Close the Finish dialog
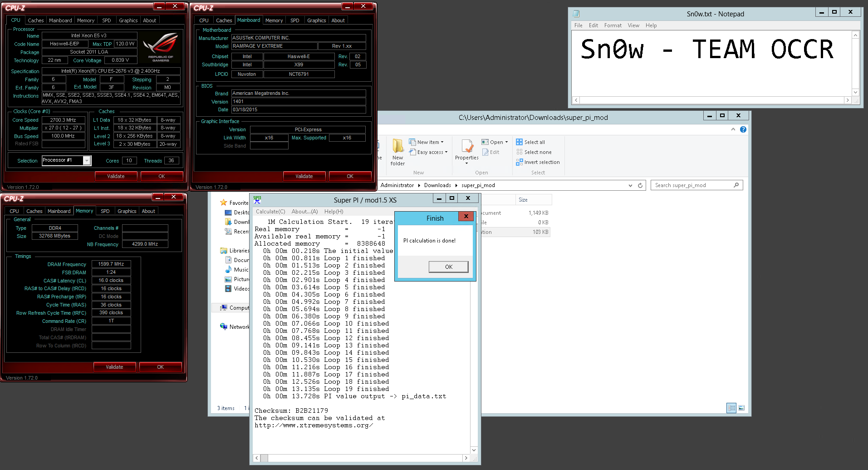The height and width of the screenshot is (470, 868). tap(466, 216)
